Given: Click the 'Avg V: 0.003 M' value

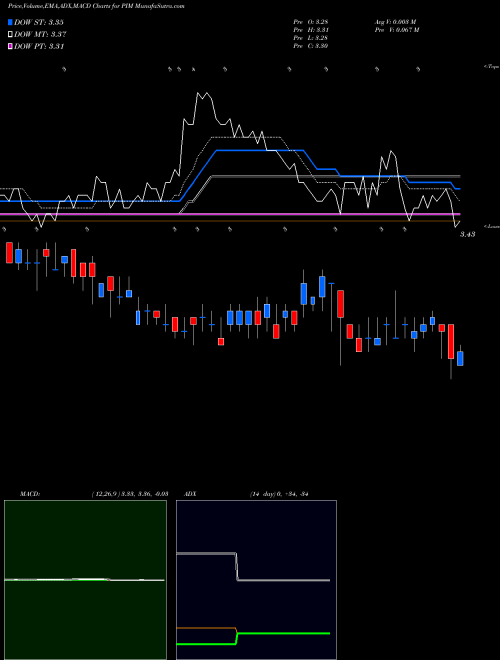Looking at the screenshot, I should (x=395, y=21).
